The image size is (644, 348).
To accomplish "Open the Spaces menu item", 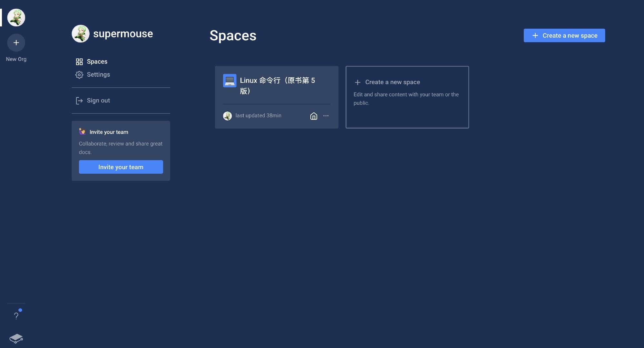I will [97, 62].
